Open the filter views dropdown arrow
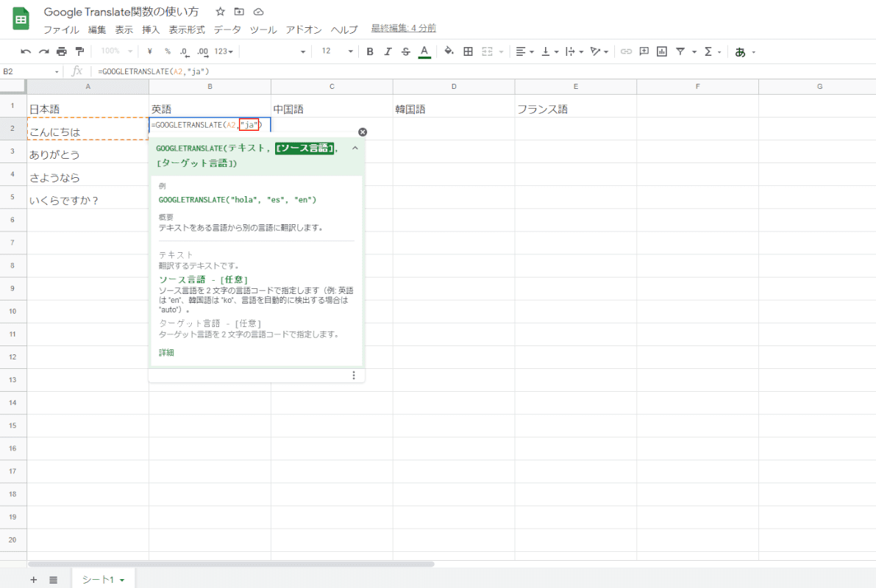 coord(694,52)
